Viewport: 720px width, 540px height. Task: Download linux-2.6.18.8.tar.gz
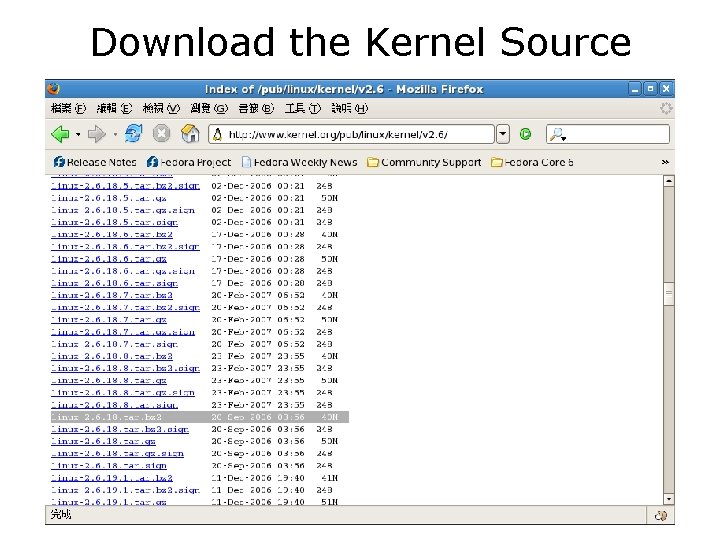(109, 381)
